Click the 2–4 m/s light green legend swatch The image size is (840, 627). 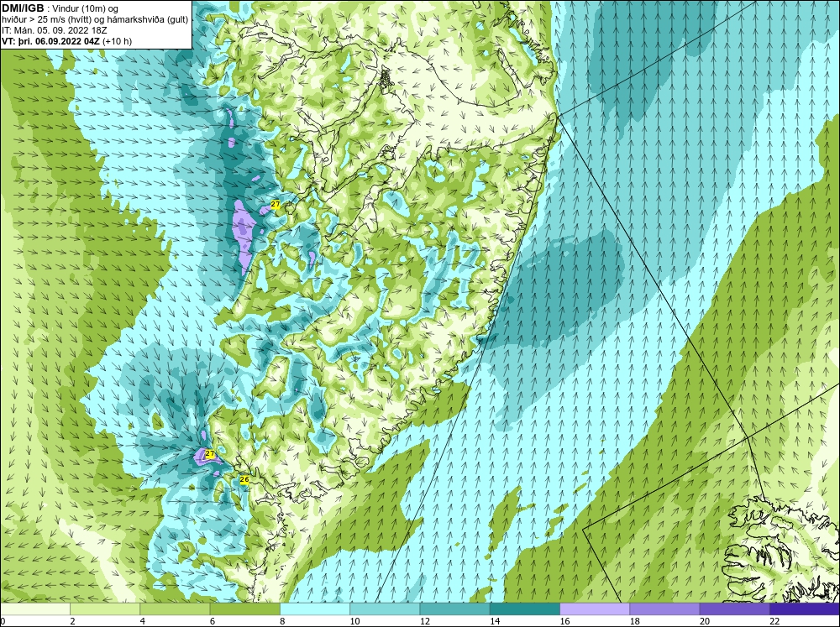point(105,609)
